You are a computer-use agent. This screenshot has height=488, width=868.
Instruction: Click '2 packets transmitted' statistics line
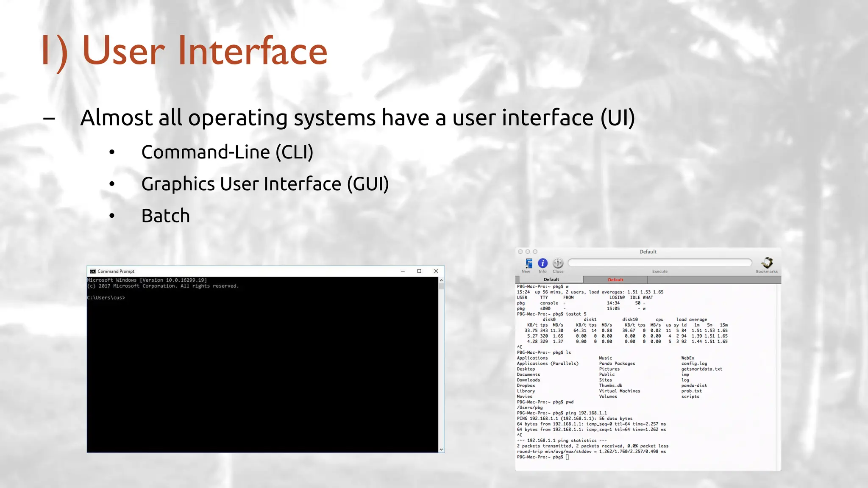tap(593, 446)
